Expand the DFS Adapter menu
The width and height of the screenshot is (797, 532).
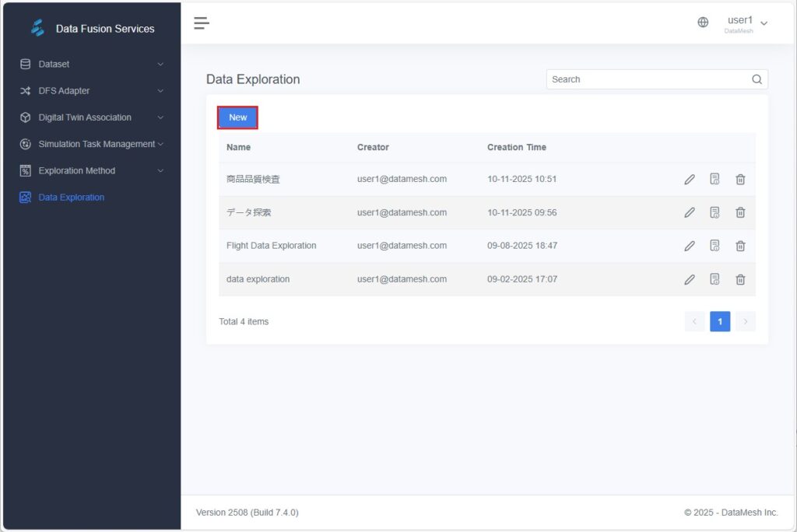click(92, 91)
